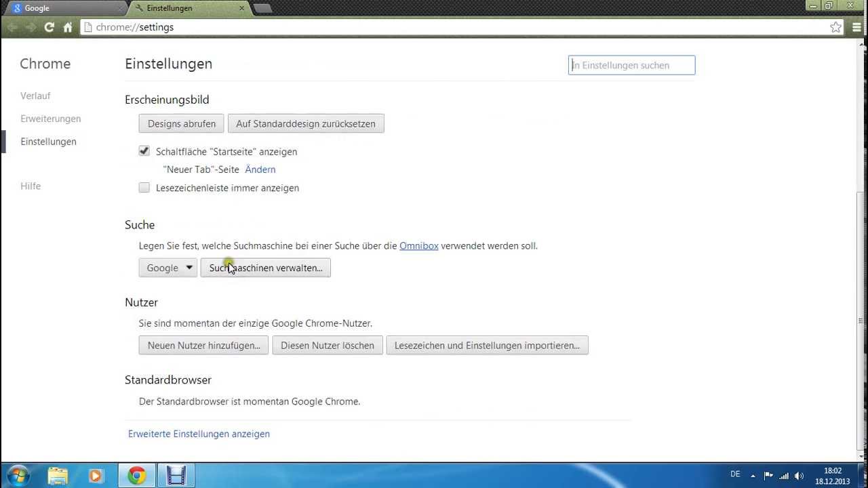Click the volume speaker tray icon
Image resolution: width=868 pixels, height=488 pixels.
coord(800,476)
